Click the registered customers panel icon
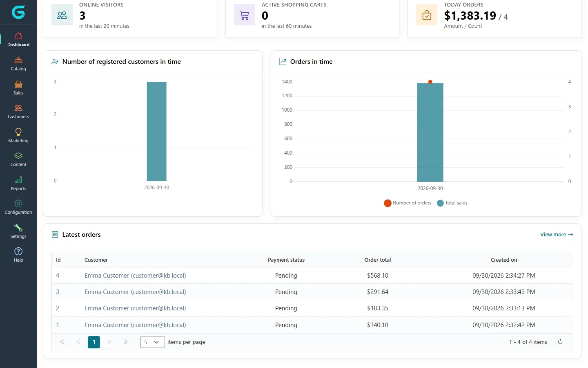Image resolution: width=588 pixels, height=368 pixels. [55, 61]
